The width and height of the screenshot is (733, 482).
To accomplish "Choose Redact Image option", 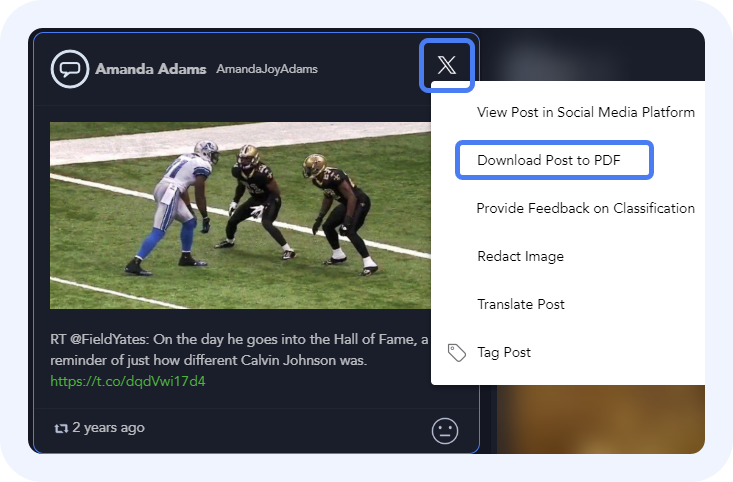I will (x=520, y=256).
